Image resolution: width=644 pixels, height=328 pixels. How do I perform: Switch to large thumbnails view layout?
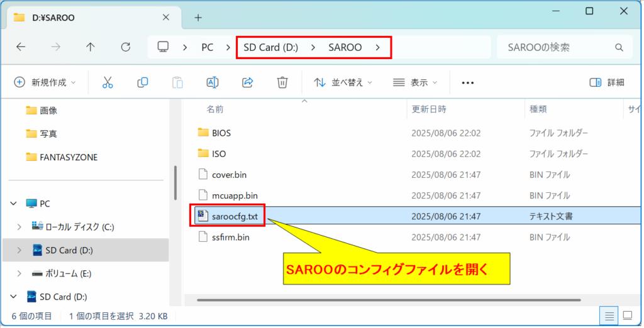pyautogui.click(x=627, y=315)
